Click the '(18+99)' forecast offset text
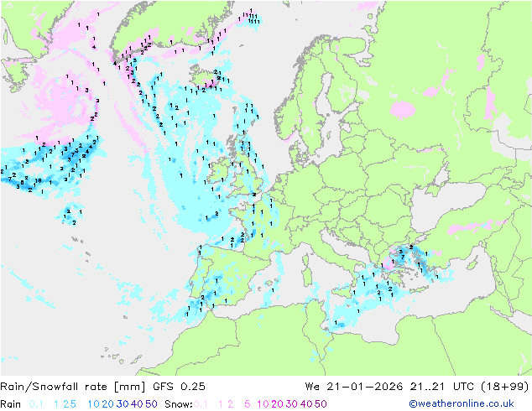The height and width of the screenshot is (411, 532). tap(505, 387)
